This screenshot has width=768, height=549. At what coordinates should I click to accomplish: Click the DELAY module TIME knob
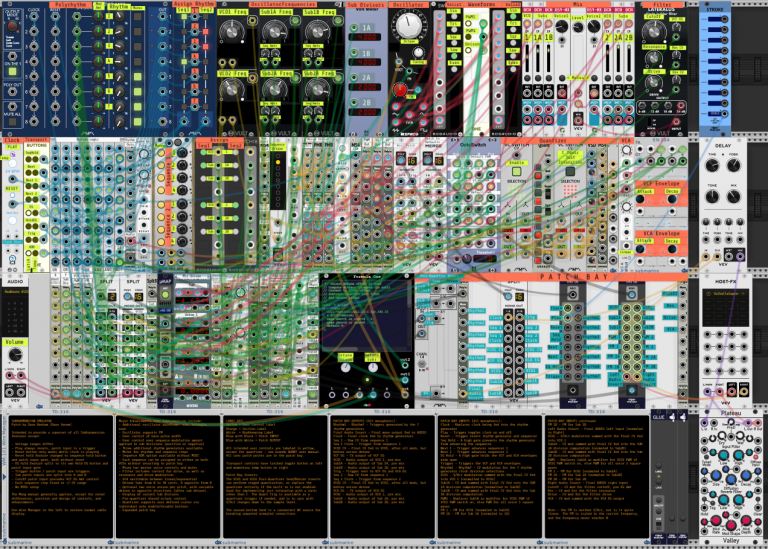(712, 165)
